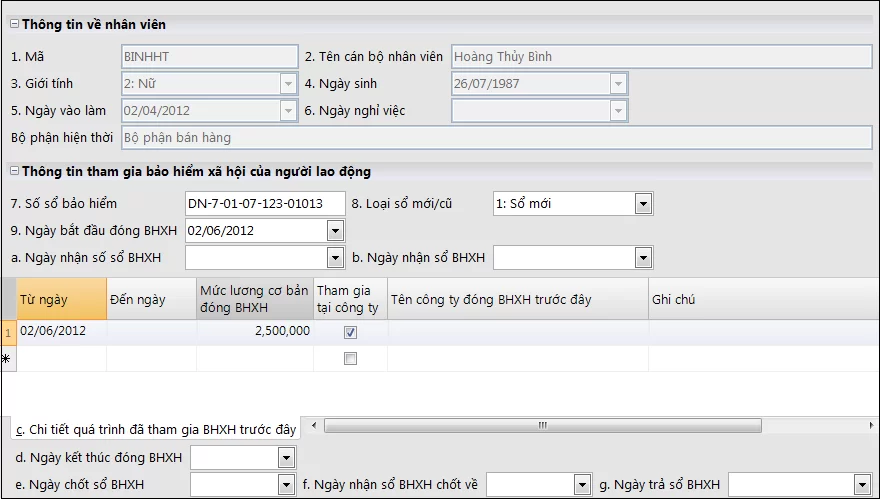This screenshot has height=499, width=880.
Task: Click the 'Số sổ bảo hiểm' input field
Action: pyautogui.click(x=265, y=204)
